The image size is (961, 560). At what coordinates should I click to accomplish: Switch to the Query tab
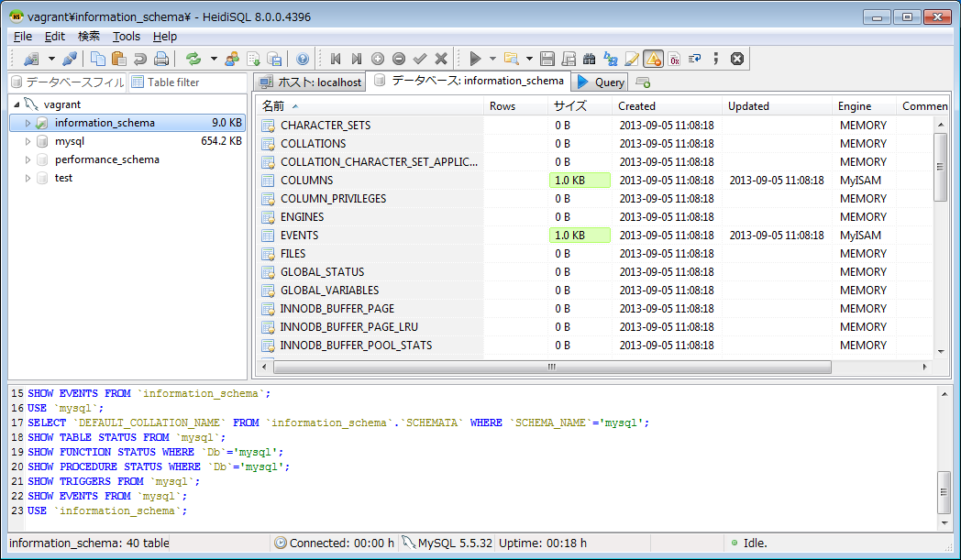click(602, 82)
